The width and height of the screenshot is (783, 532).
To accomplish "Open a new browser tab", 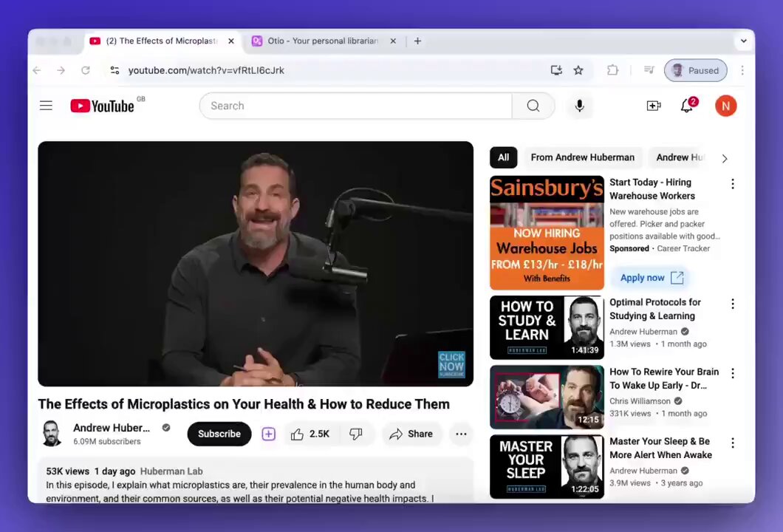I will click(x=417, y=41).
